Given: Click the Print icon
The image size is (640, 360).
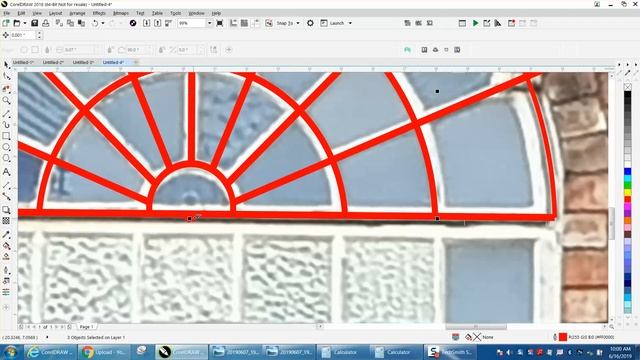Looking at the screenshot, I should pos(46,23).
